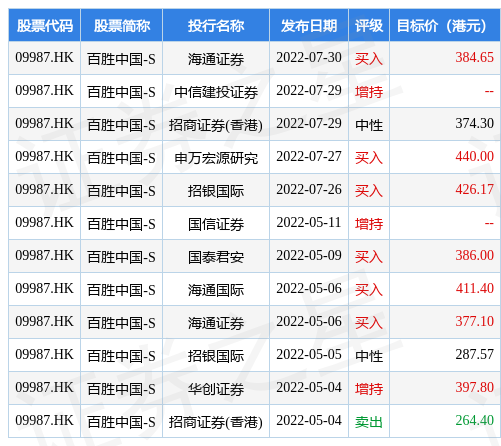Viewport: 501px width, 446px height.
Task: Select target price 440.00
Action: point(475,156)
